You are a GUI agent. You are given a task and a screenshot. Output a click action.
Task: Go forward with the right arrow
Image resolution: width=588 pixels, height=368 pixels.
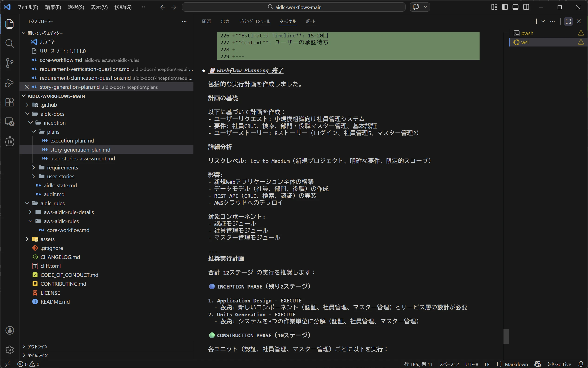coord(173,7)
